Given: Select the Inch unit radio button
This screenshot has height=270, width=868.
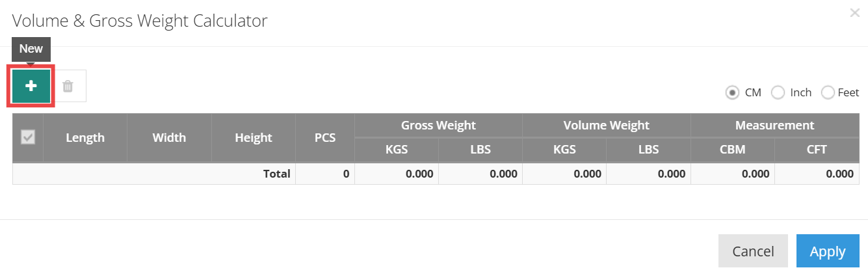Looking at the screenshot, I should tap(778, 92).
